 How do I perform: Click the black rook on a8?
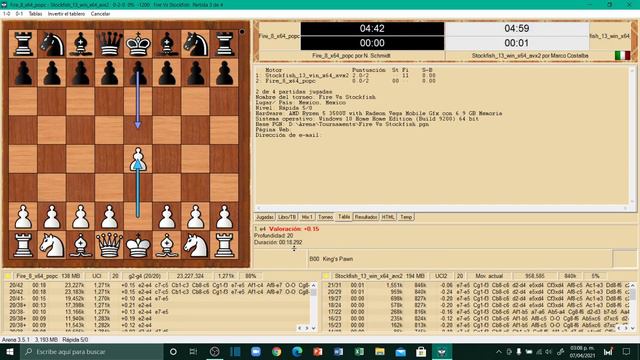(x=23, y=44)
